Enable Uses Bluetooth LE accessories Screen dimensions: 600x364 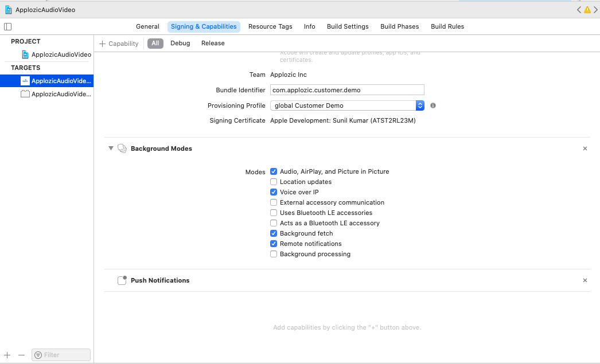274,213
